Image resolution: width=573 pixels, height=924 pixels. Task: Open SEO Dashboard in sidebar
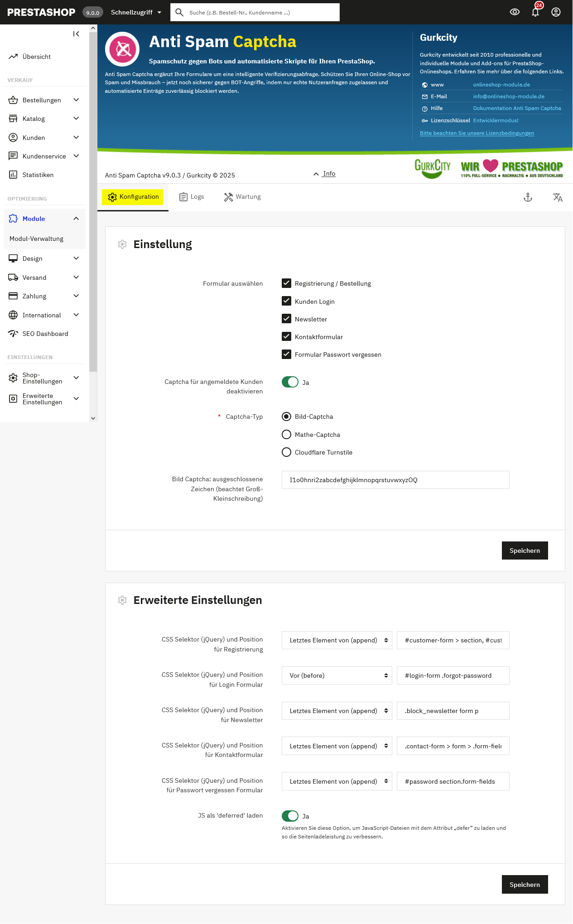click(x=45, y=334)
